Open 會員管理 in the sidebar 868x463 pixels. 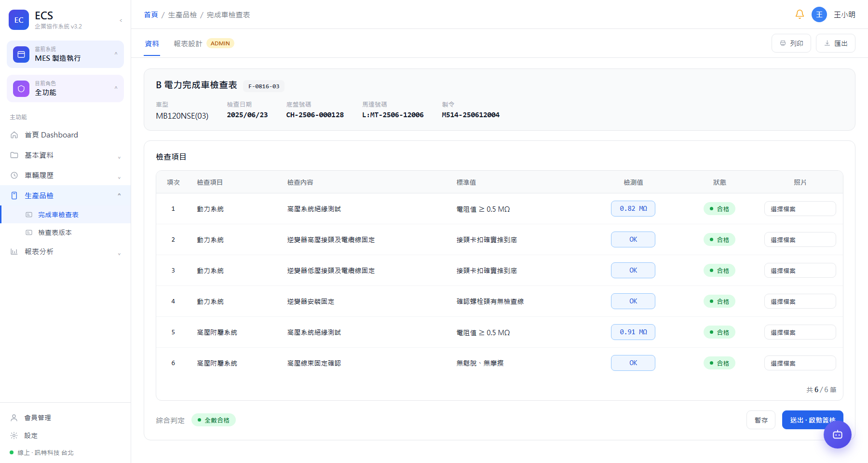pyautogui.click(x=65, y=418)
